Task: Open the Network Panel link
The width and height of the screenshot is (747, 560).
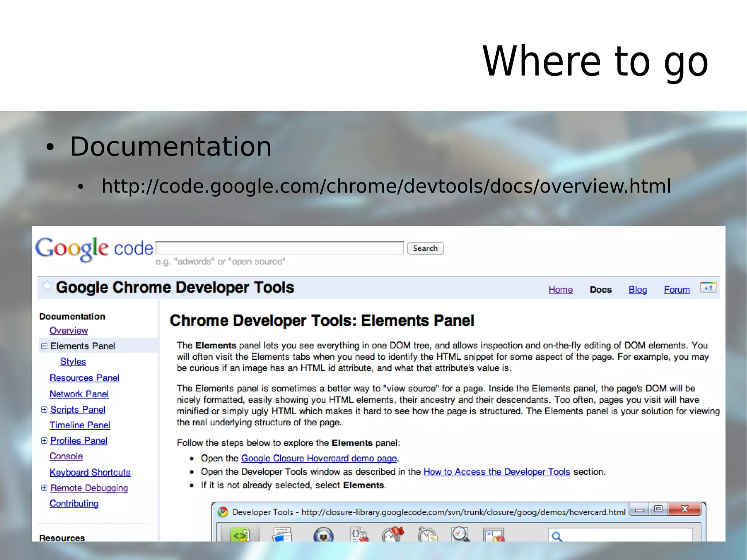Action: [79, 394]
